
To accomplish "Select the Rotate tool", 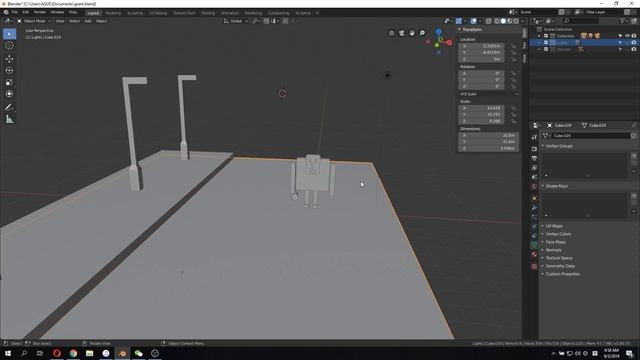I will (x=9, y=71).
